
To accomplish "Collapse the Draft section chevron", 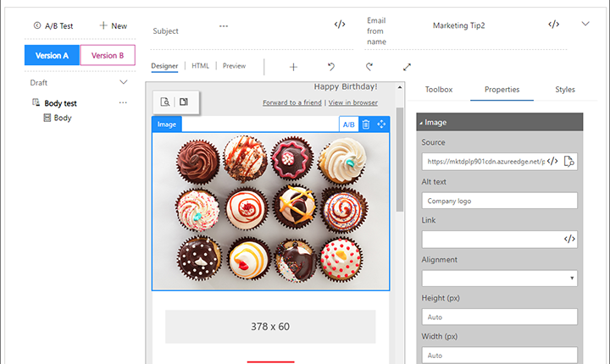I will (x=124, y=82).
